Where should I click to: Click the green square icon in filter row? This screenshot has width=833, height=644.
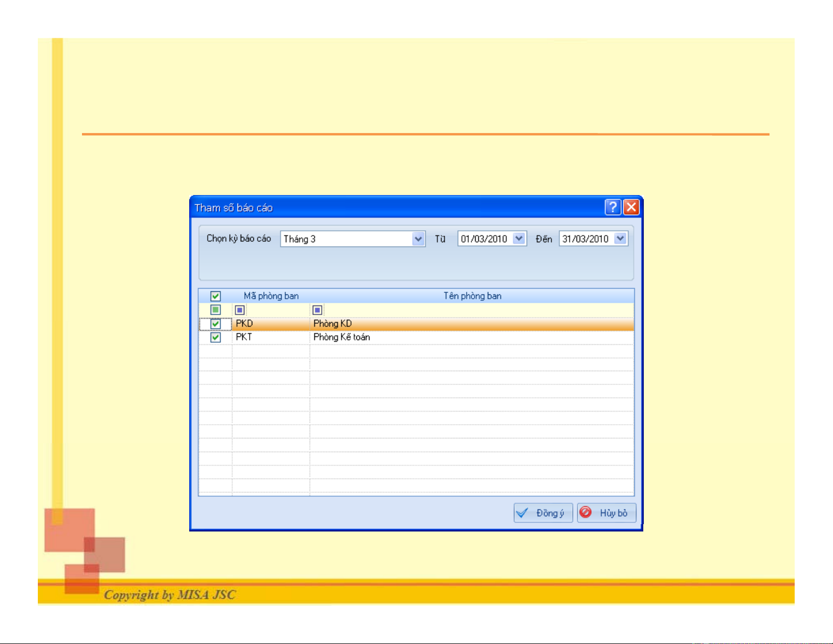pos(215,310)
